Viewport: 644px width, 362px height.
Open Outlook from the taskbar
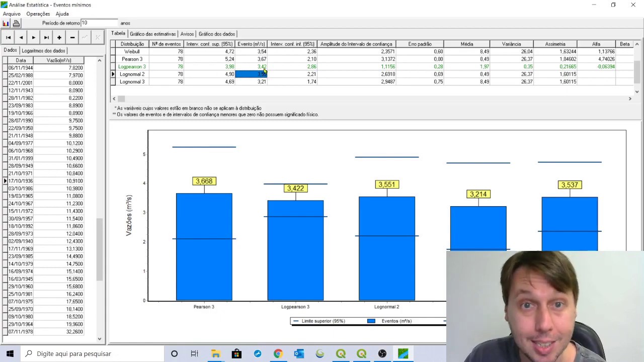pos(299,353)
